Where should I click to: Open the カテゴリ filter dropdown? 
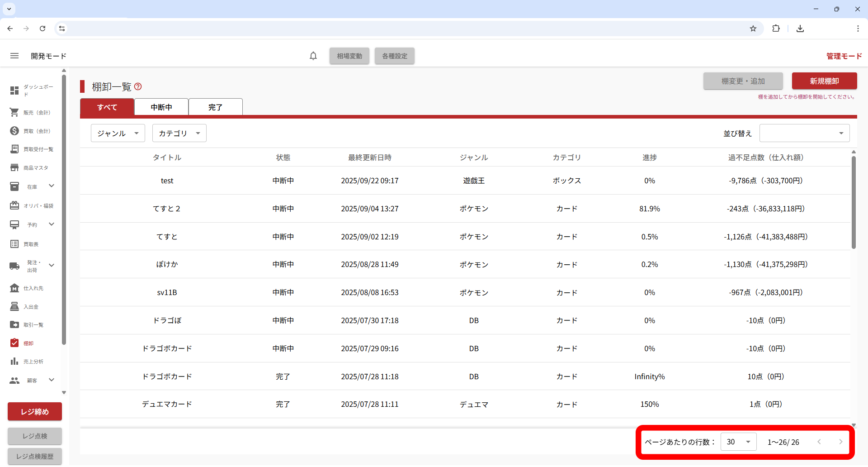click(x=179, y=133)
